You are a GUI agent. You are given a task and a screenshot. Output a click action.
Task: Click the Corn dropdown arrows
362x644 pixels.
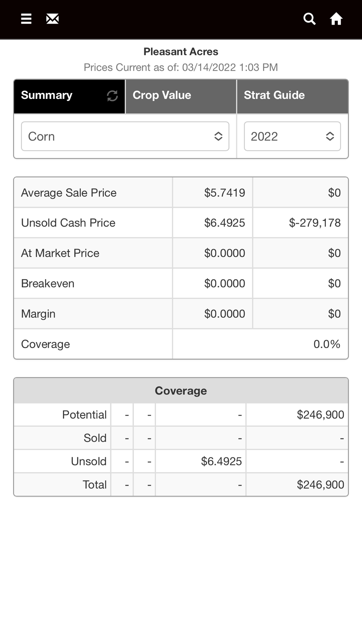[x=218, y=137]
